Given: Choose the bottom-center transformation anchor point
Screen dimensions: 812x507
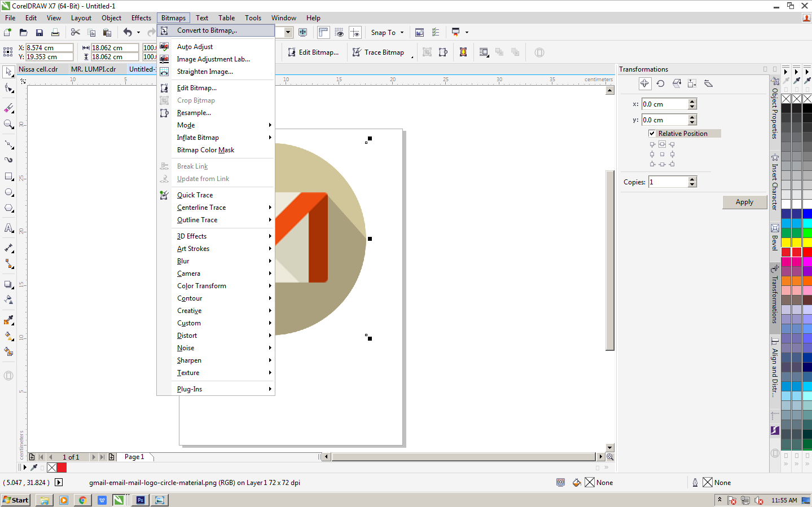Looking at the screenshot, I should point(662,164).
